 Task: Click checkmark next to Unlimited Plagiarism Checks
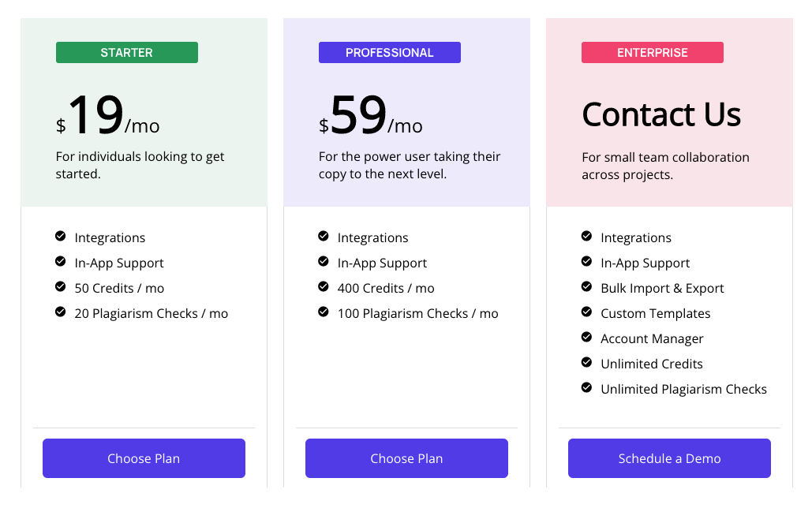pyautogui.click(x=586, y=388)
